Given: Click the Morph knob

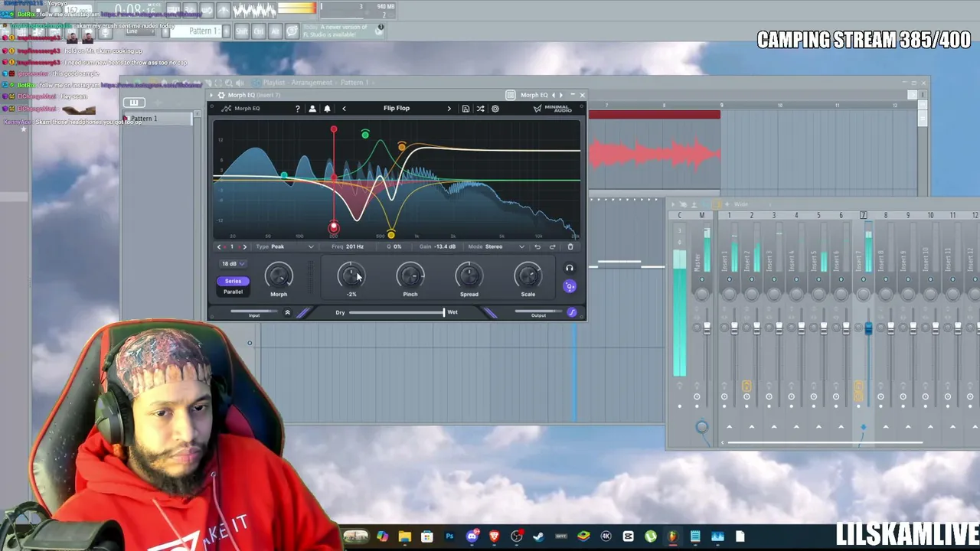Looking at the screenshot, I should pos(279,275).
